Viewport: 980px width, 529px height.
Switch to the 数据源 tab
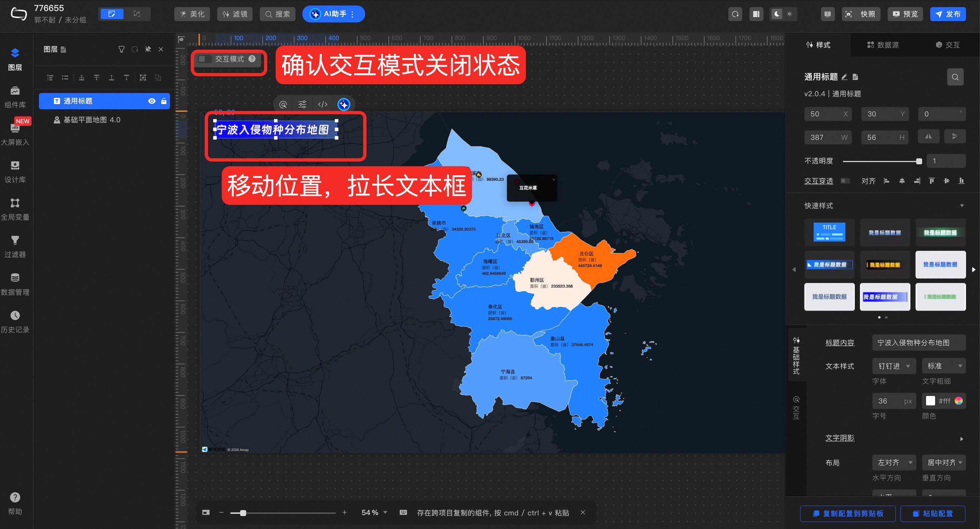[x=882, y=45]
